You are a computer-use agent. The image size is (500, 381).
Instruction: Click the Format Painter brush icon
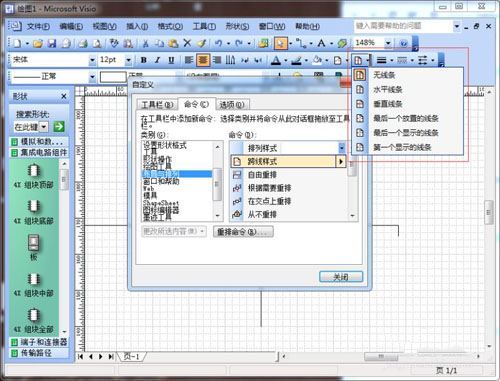click(201, 43)
